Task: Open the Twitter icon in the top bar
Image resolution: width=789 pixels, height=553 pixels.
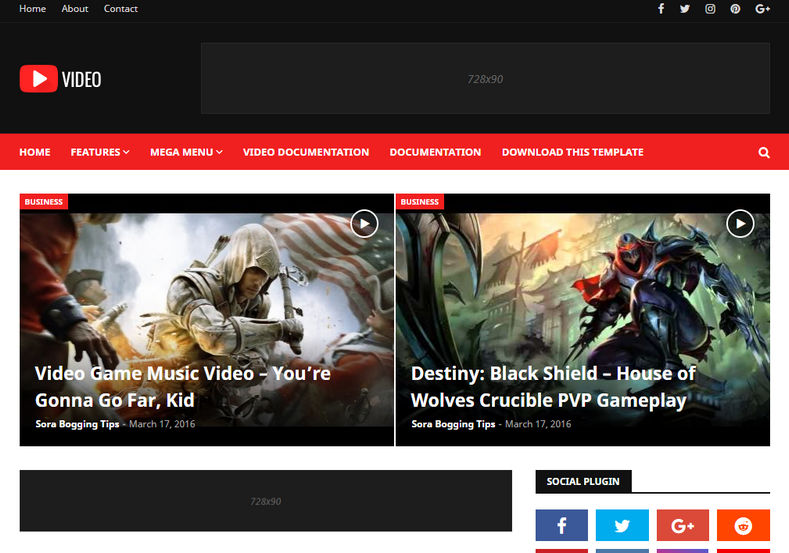Action: [685, 9]
